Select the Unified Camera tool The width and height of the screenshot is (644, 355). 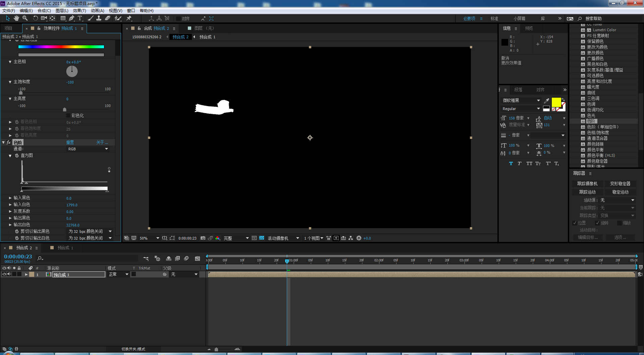click(x=44, y=18)
